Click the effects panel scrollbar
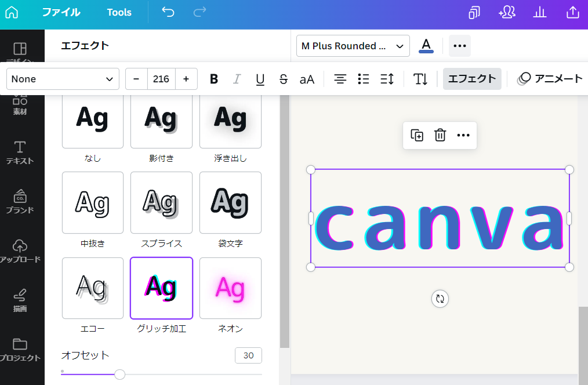The image size is (588, 385). tap(285, 221)
